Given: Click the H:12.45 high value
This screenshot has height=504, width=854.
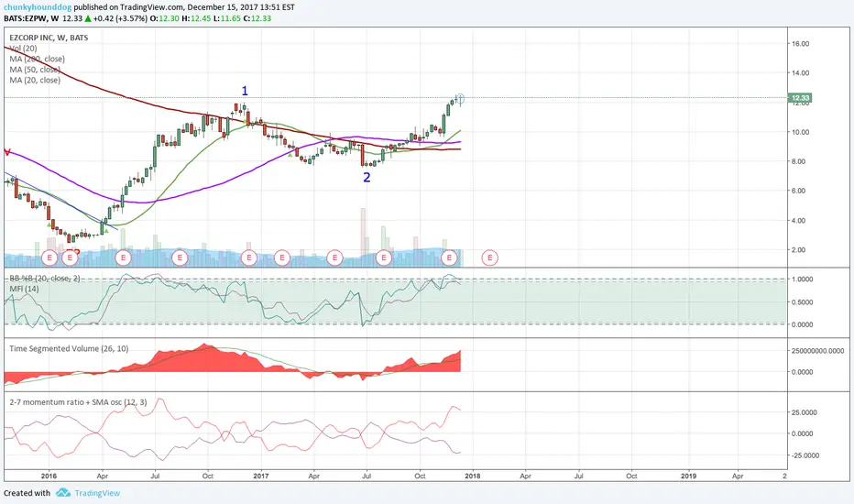Looking at the screenshot, I should point(196,18).
